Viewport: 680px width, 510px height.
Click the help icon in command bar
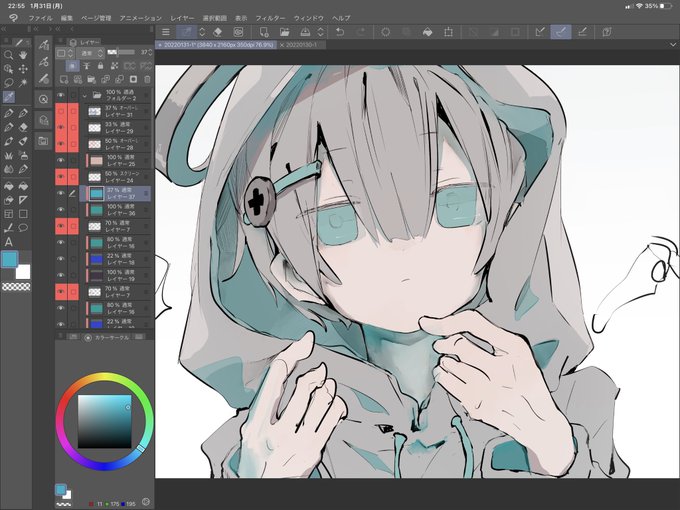(x=607, y=32)
